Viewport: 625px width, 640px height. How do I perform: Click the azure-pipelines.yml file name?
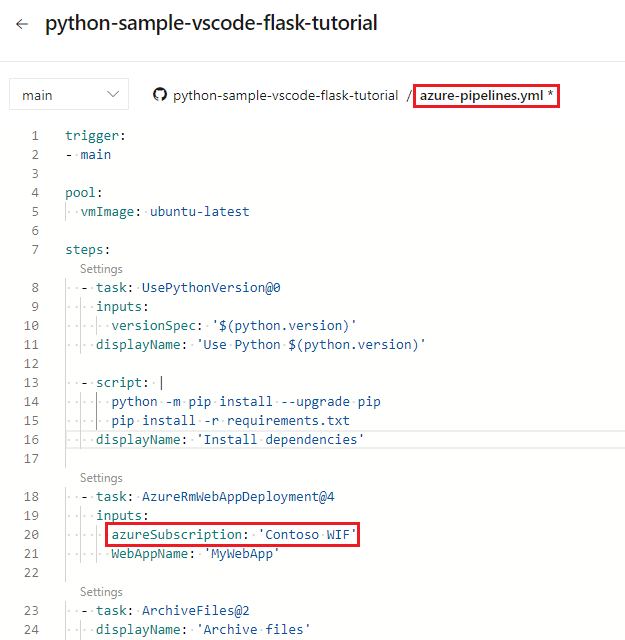click(482, 95)
